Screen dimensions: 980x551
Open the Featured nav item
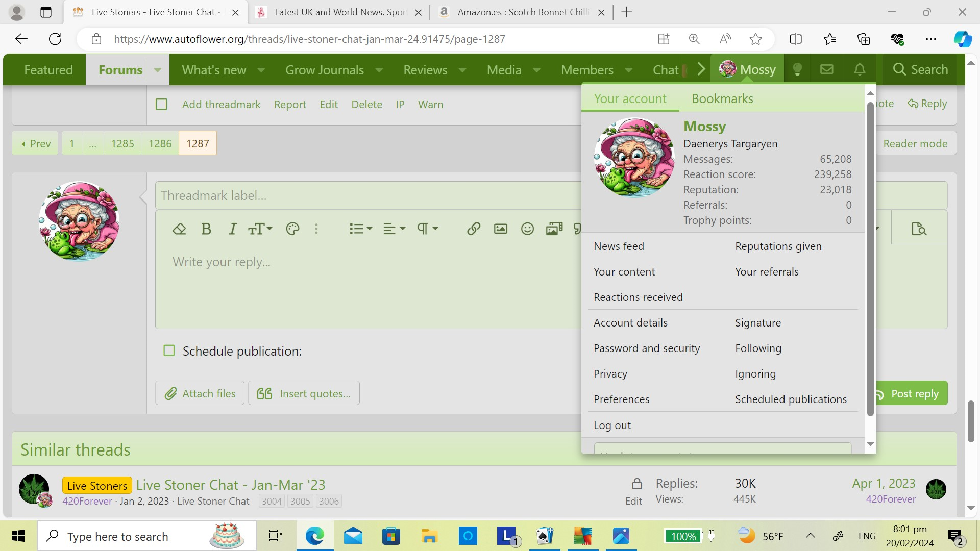click(48, 70)
